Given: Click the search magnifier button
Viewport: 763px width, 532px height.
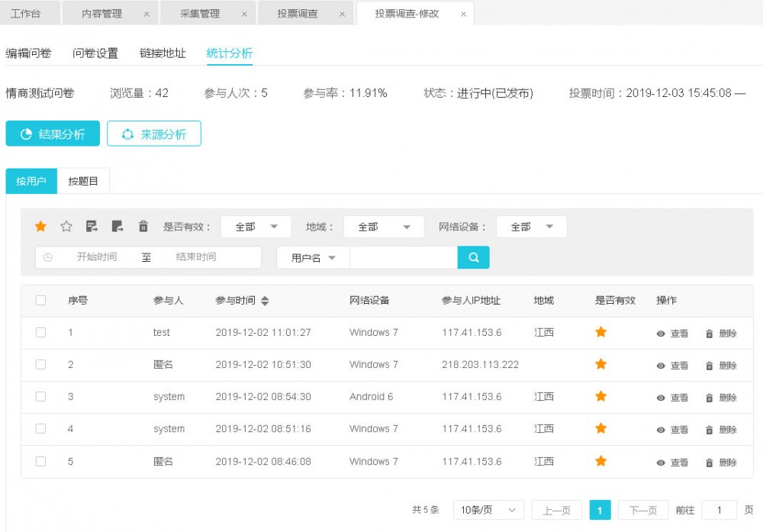Looking at the screenshot, I should [473, 258].
